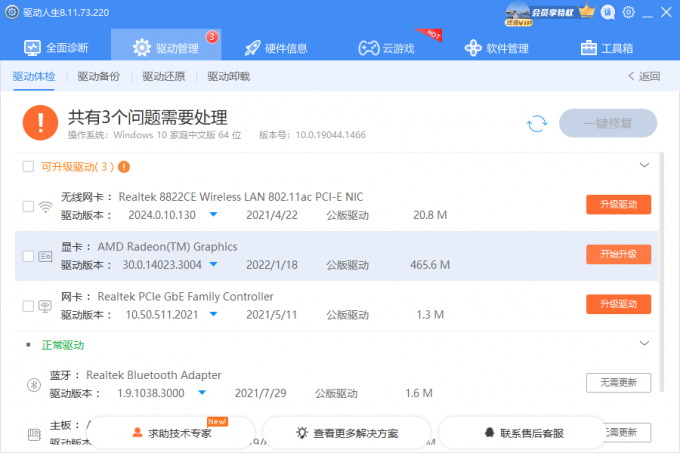Click the wireless Wi-Fi card icon
This screenshot has width=680, height=453.
(x=45, y=207)
